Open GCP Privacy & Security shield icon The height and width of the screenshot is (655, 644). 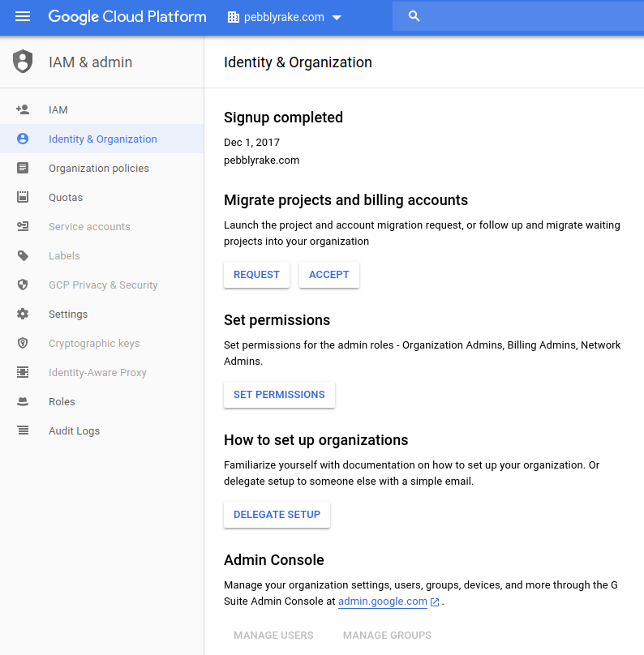click(x=23, y=285)
